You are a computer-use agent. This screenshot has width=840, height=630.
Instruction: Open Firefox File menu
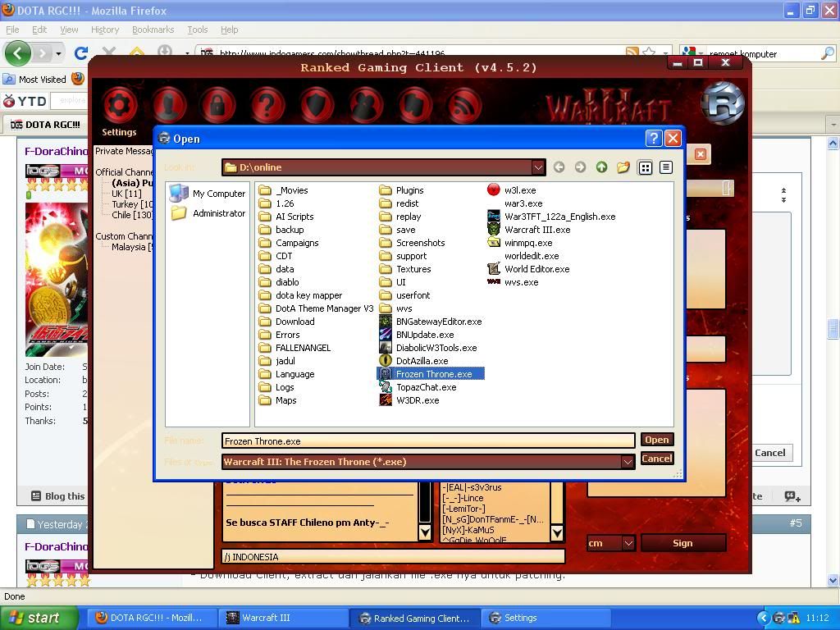click(x=12, y=30)
